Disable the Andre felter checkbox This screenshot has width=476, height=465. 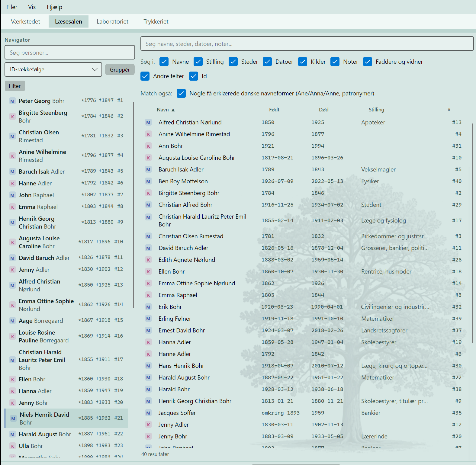pyautogui.click(x=145, y=76)
